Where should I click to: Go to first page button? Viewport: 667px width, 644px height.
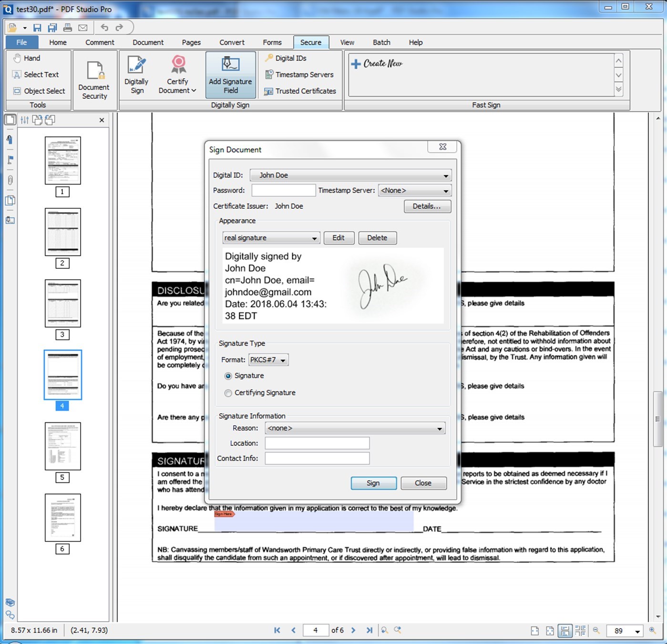(277, 630)
